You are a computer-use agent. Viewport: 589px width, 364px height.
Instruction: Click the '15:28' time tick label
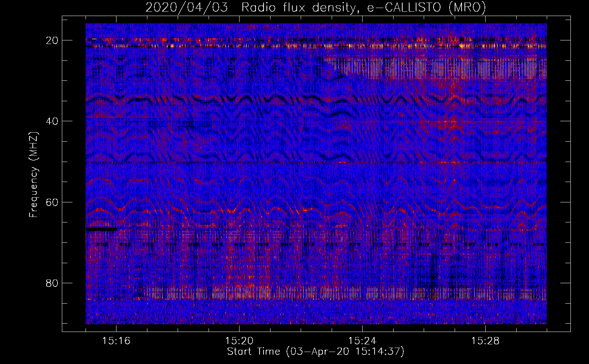(485, 341)
